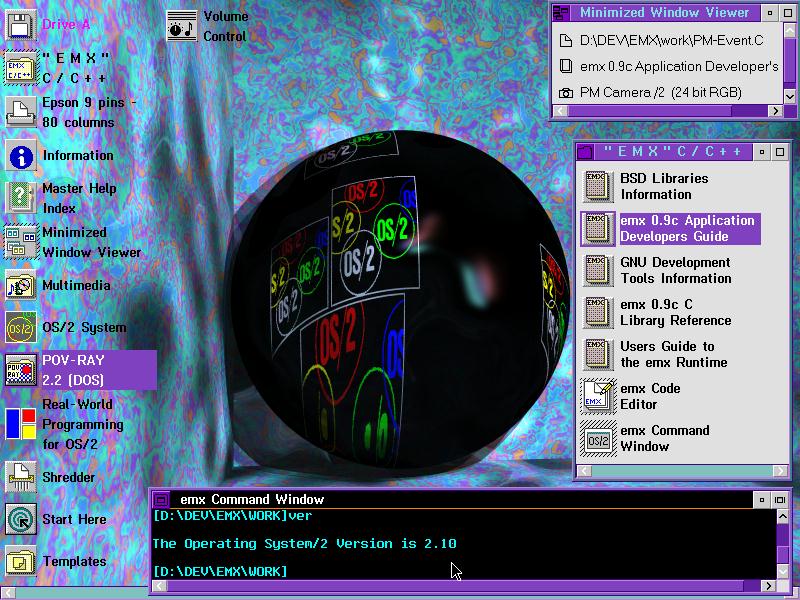
Task: Select the "EMX" C/C++ folder icon on desktop
Action: tap(21, 67)
